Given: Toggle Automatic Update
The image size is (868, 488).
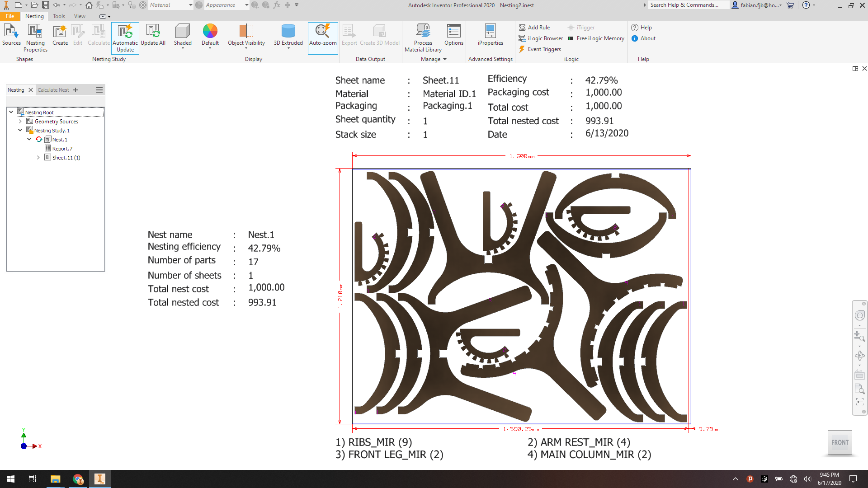Looking at the screenshot, I should (125, 38).
